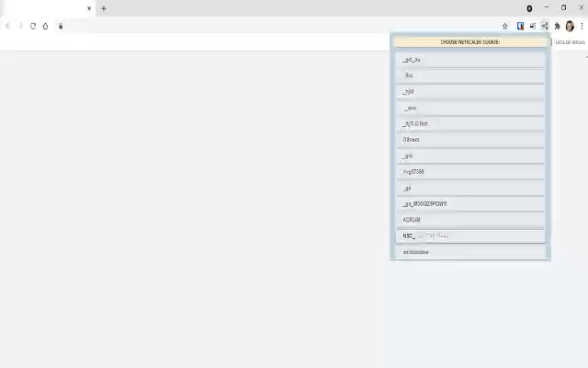The width and height of the screenshot is (588, 368).
Task: Open the Extensions puzzle piece menu
Action: pos(558,26)
